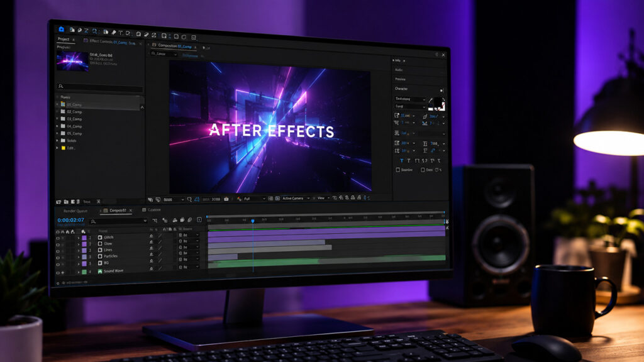
Task: Open the Preview panel header
Action: coord(400,79)
